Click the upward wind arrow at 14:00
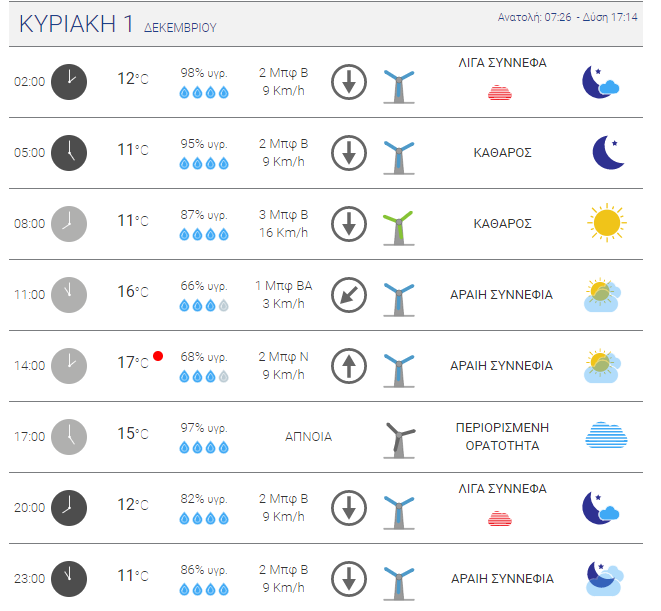 point(349,365)
